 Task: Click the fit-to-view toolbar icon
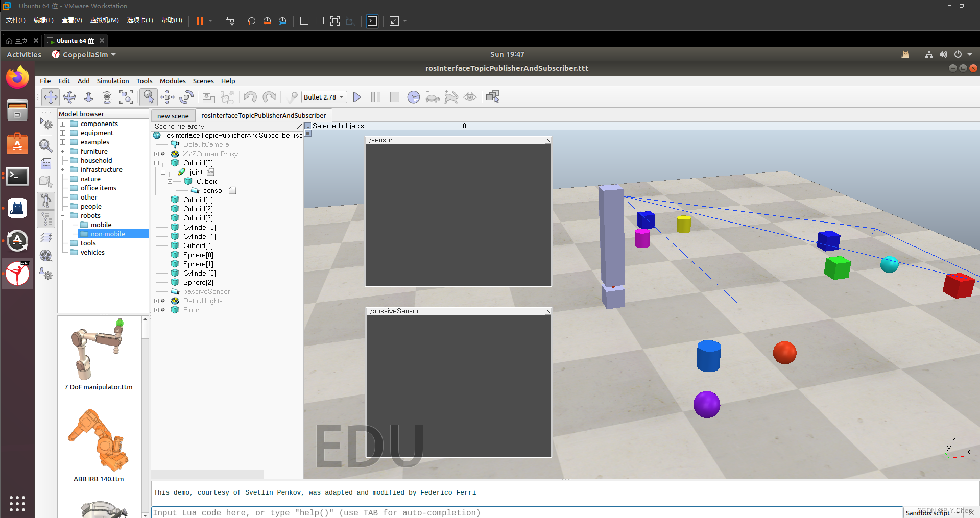(x=126, y=97)
